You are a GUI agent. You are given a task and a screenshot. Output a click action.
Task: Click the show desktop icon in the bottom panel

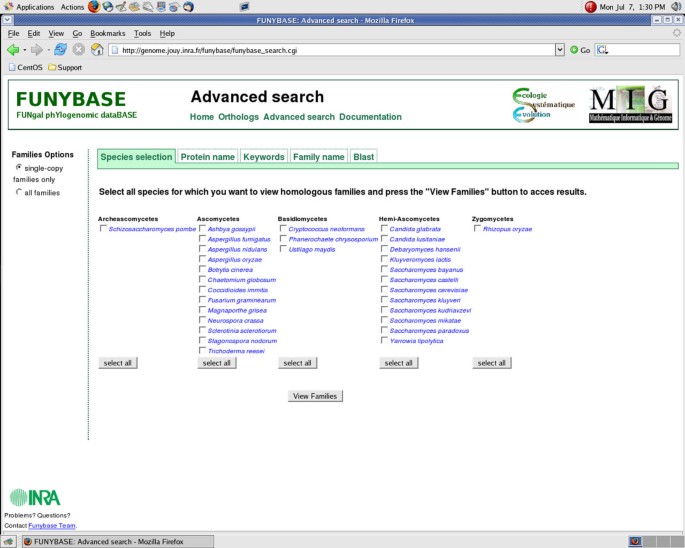[8, 541]
